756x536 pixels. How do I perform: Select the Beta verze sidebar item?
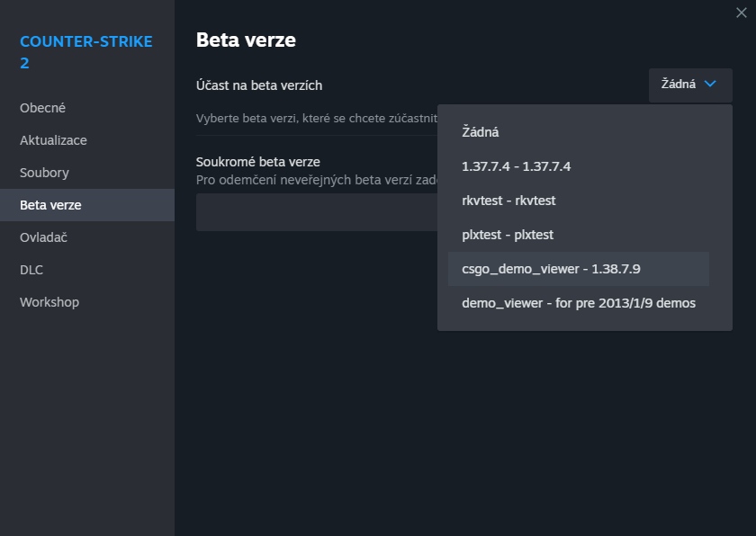[x=49, y=204]
